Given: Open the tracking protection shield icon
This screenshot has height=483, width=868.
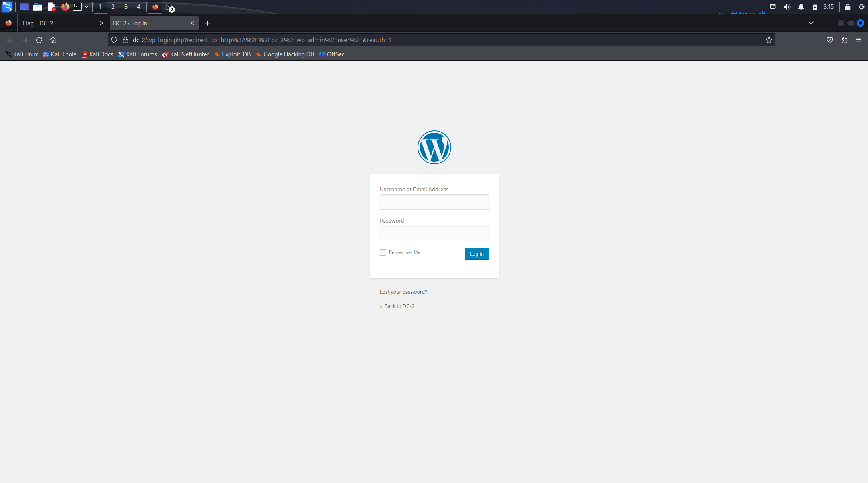Looking at the screenshot, I should (x=114, y=40).
